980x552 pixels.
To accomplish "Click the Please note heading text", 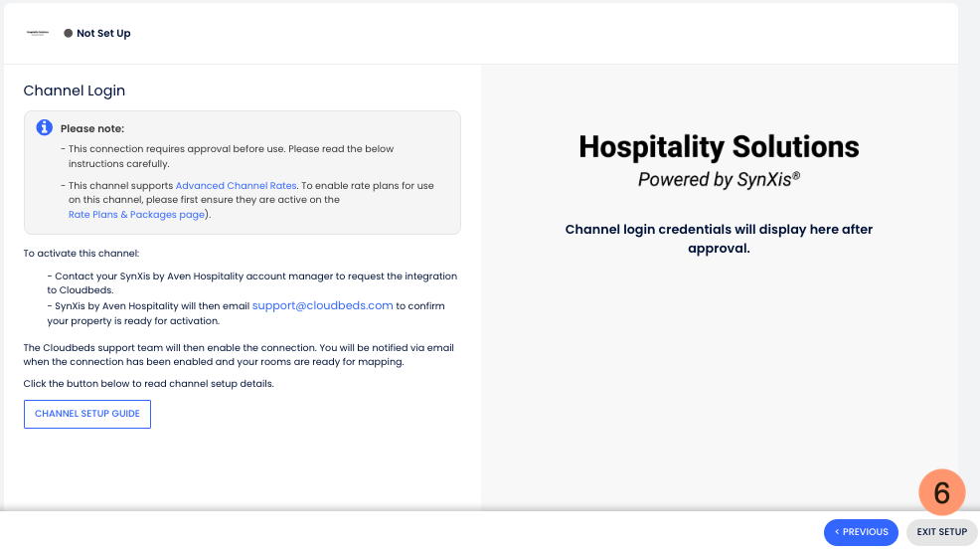I will coord(91,128).
